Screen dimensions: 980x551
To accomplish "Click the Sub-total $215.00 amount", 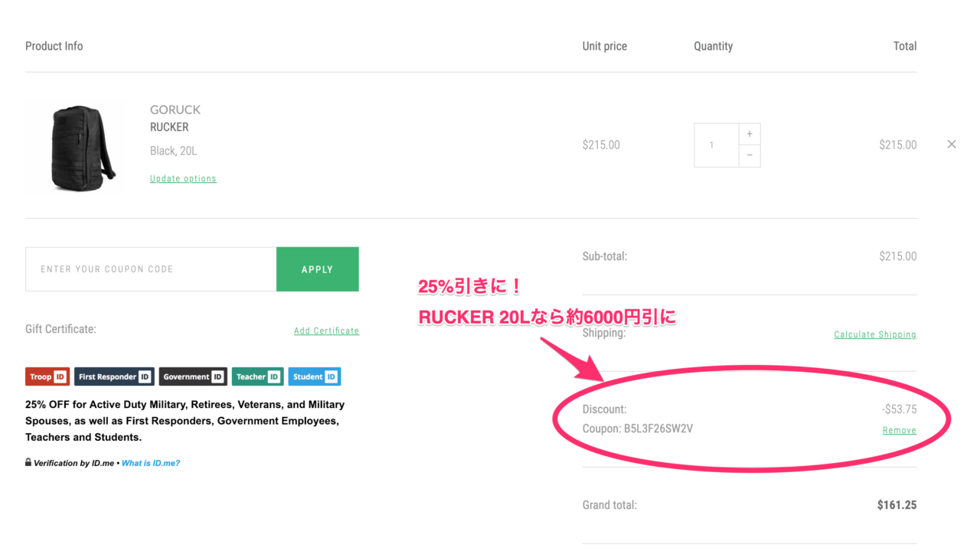I will tap(898, 256).
